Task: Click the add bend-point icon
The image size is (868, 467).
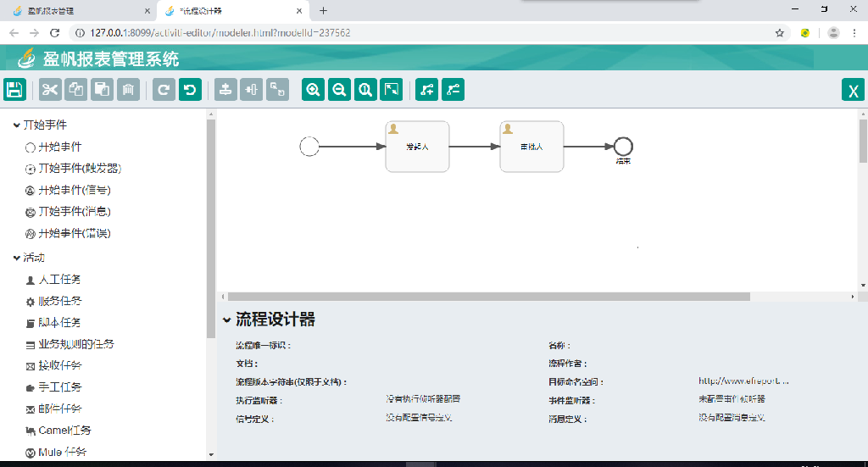Action: (x=426, y=90)
